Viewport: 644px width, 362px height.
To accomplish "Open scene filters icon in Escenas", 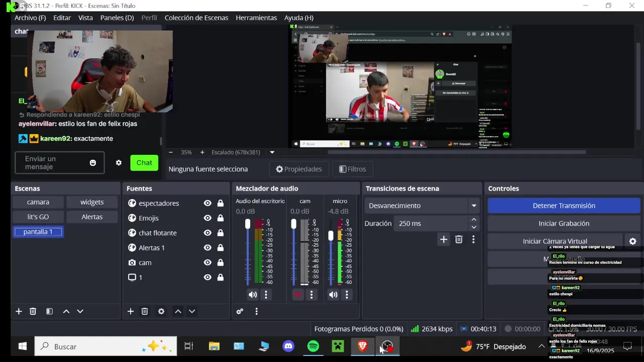I will click(49, 311).
